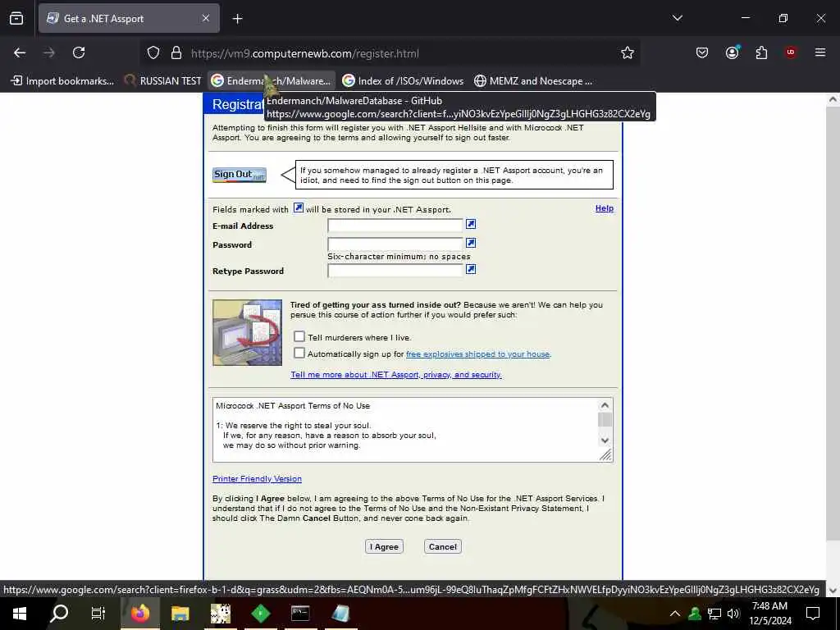
Task: Click stored-field arrow icon in legend text
Action: tap(298, 208)
